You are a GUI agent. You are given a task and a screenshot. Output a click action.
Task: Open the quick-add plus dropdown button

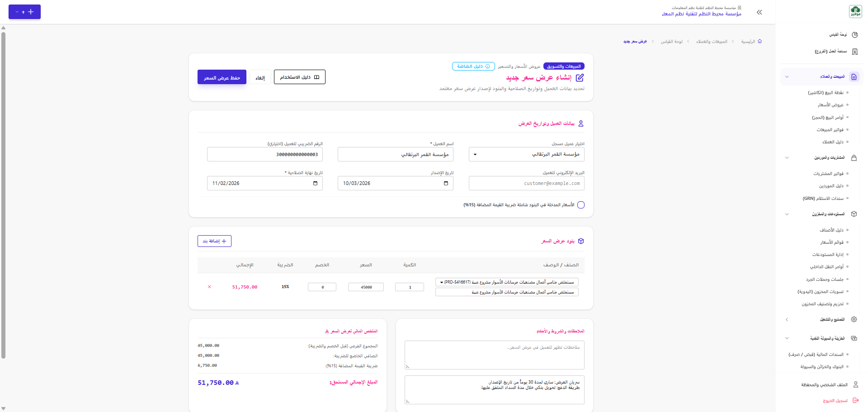pyautogui.click(x=24, y=12)
